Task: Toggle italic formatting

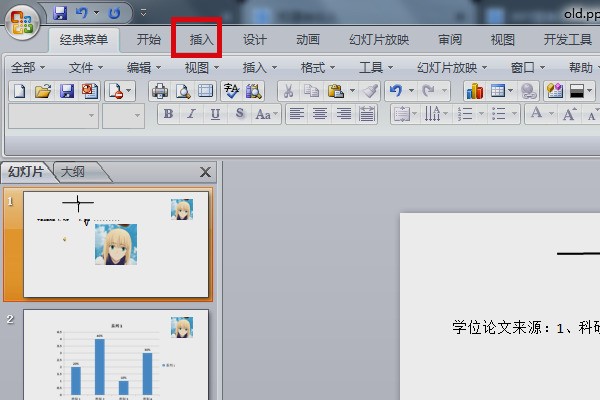Action: pyautogui.click(x=191, y=115)
